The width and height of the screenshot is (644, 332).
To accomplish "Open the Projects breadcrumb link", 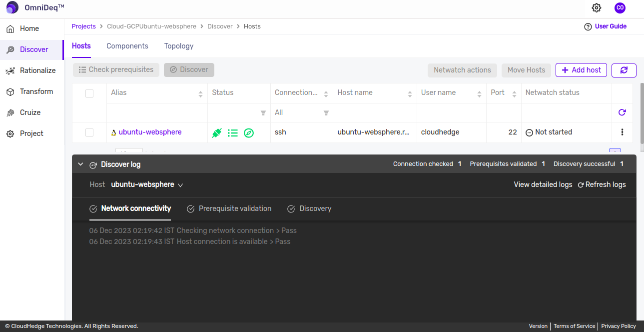I will 83,26.
